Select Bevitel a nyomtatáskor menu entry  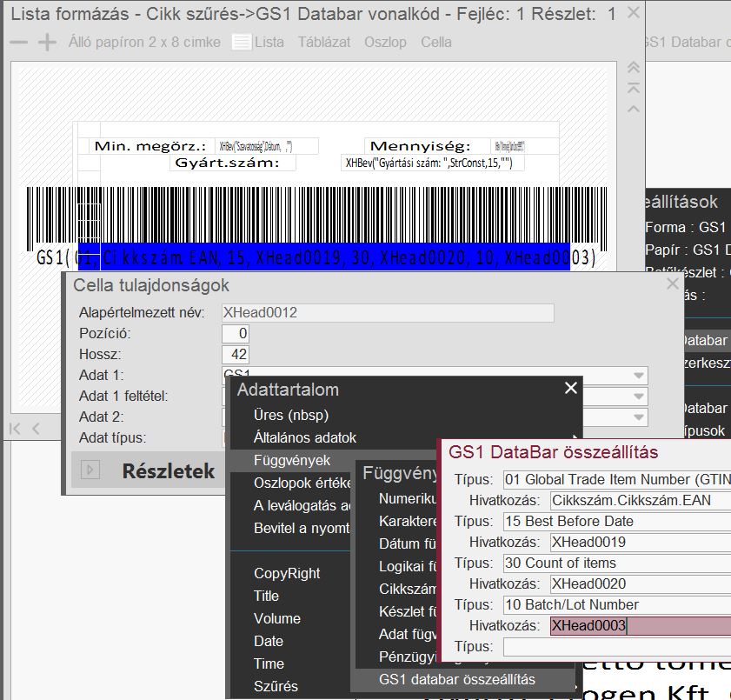pyautogui.click(x=302, y=529)
